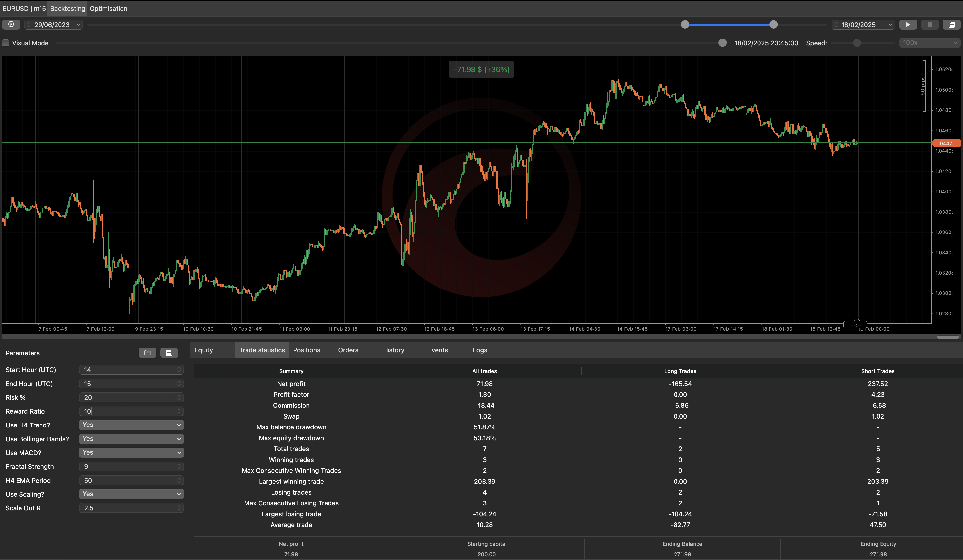Click the chart horizontal scrollbar thumb
This screenshot has height=560, width=963.
[947, 337]
